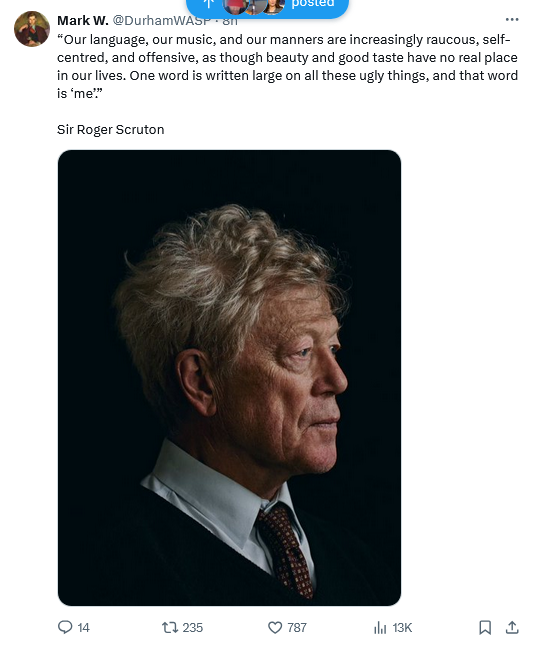Click the 787 likes count

(x=297, y=628)
